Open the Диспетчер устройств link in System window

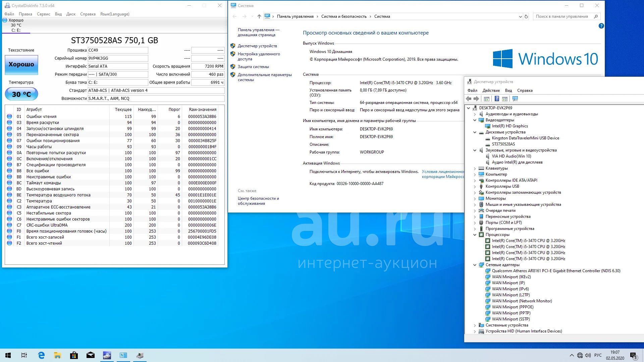257,46
